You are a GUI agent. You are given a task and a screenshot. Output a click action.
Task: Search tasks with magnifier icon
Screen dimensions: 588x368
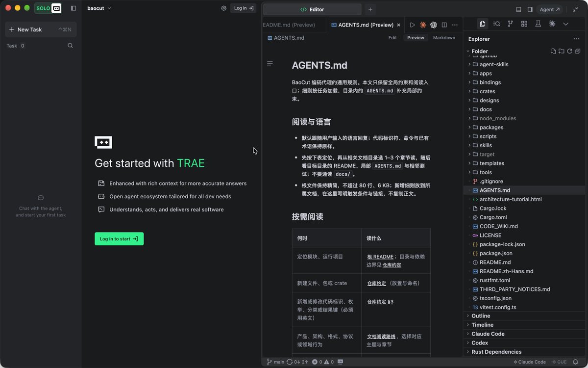70,46
